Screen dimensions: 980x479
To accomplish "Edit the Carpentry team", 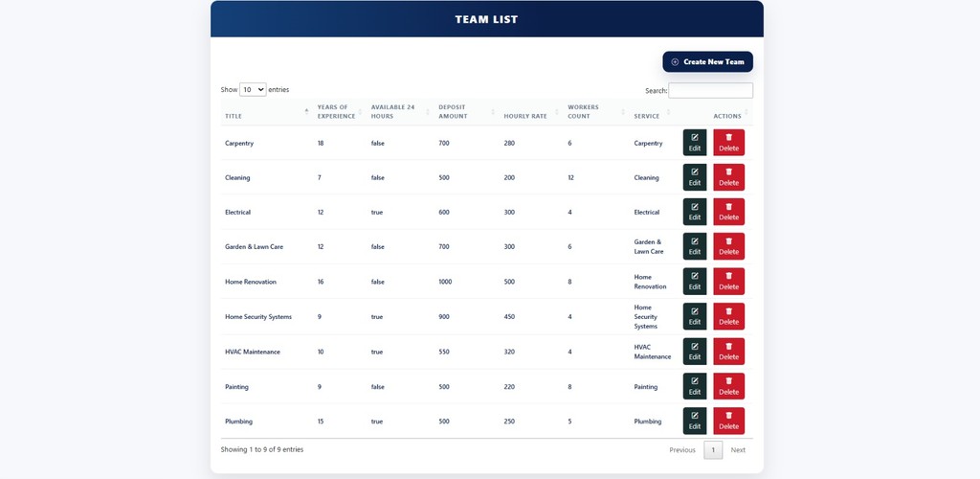I will (x=695, y=143).
